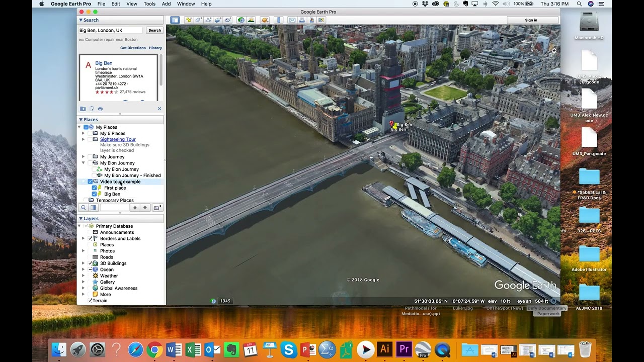
Task: Click the Search button
Action: (154, 30)
